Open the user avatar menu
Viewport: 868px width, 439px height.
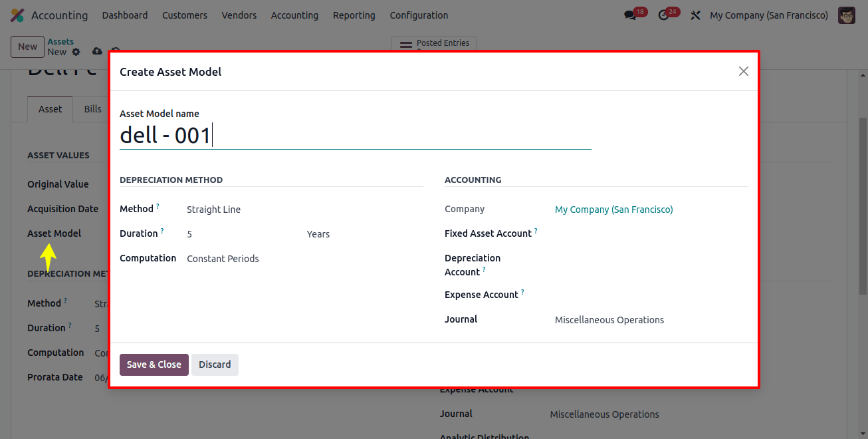847,15
